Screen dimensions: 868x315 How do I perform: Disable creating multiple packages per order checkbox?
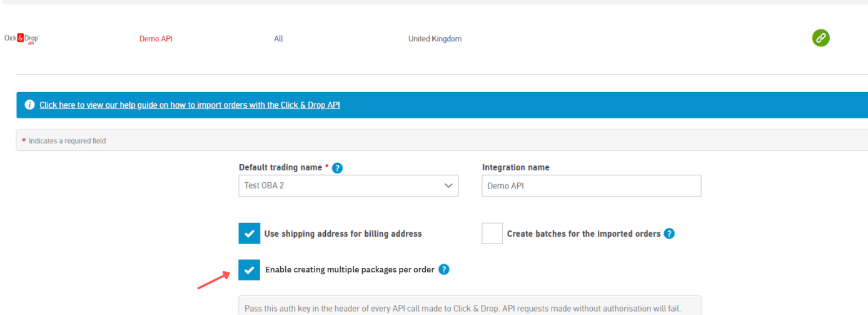[x=249, y=270]
